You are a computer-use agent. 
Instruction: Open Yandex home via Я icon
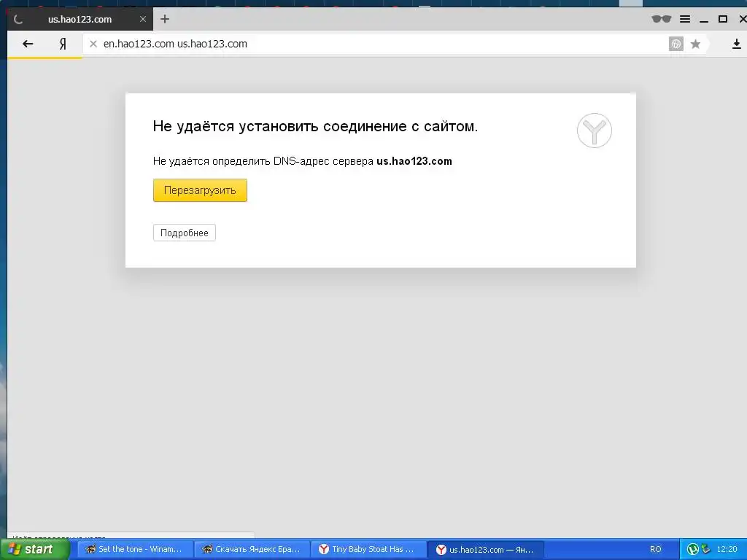click(63, 44)
